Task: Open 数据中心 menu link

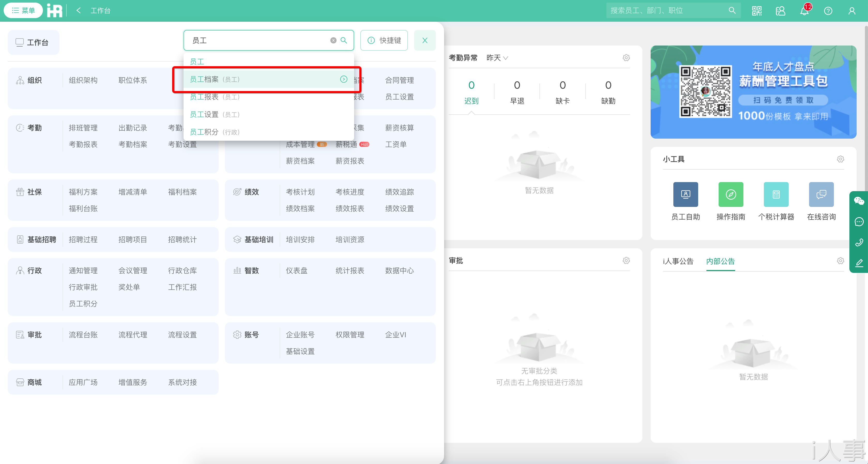Action: point(399,271)
